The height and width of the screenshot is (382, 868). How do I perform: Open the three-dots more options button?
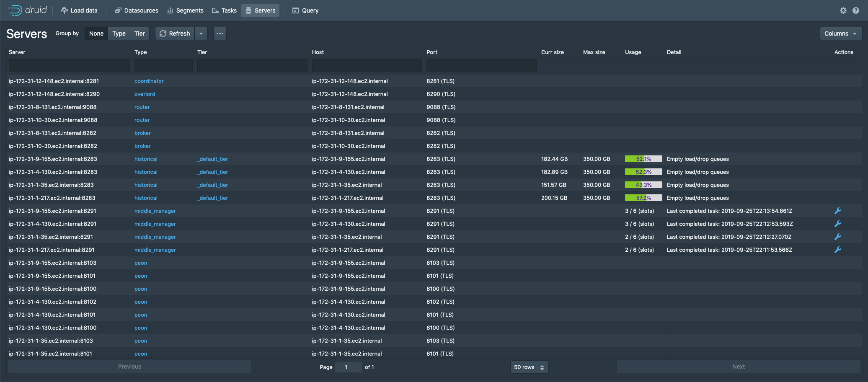pos(220,34)
